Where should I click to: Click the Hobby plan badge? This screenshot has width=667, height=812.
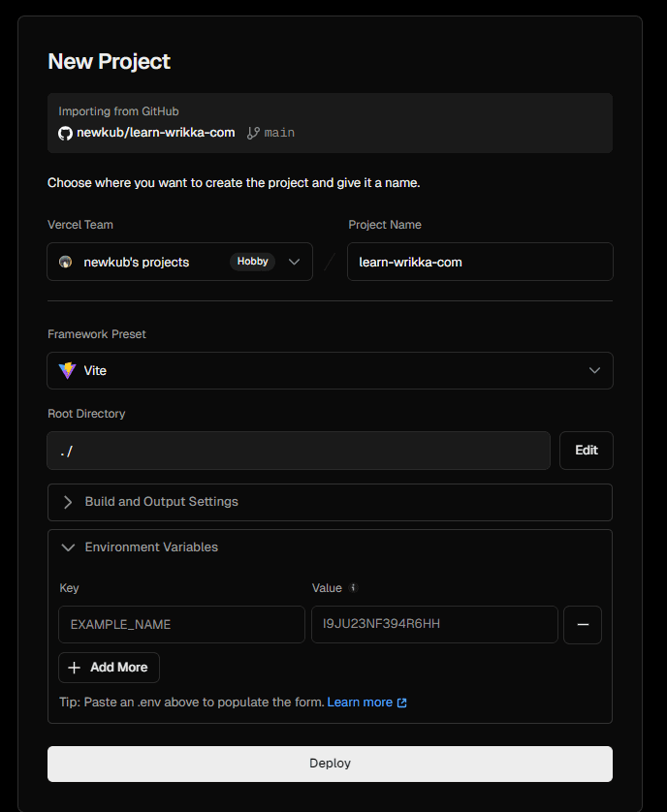[x=252, y=262]
